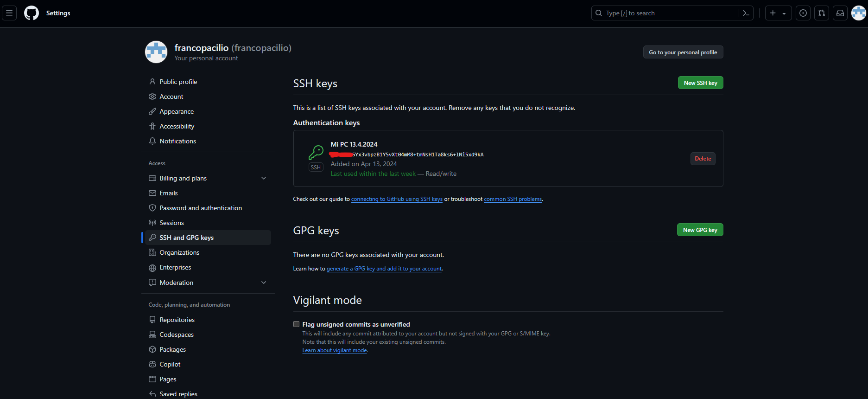Open the generate a GPG key link
The width and height of the screenshot is (868, 399).
(x=384, y=269)
